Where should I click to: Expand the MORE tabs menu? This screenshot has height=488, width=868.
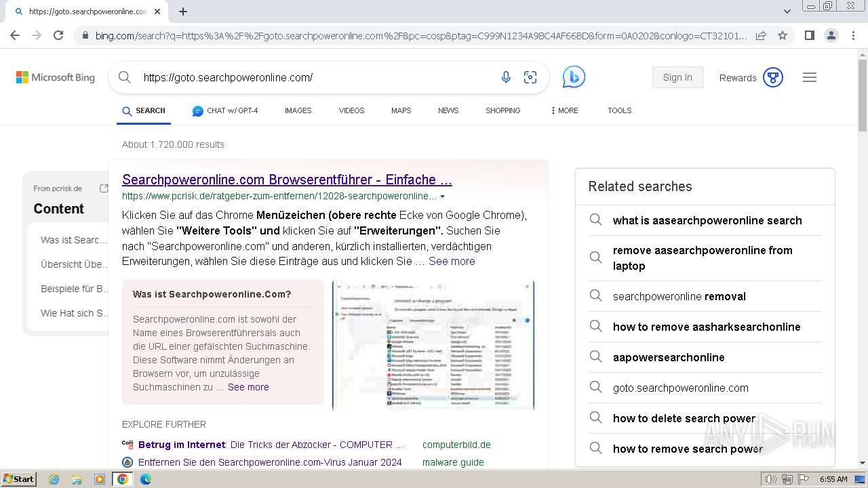click(x=564, y=110)
